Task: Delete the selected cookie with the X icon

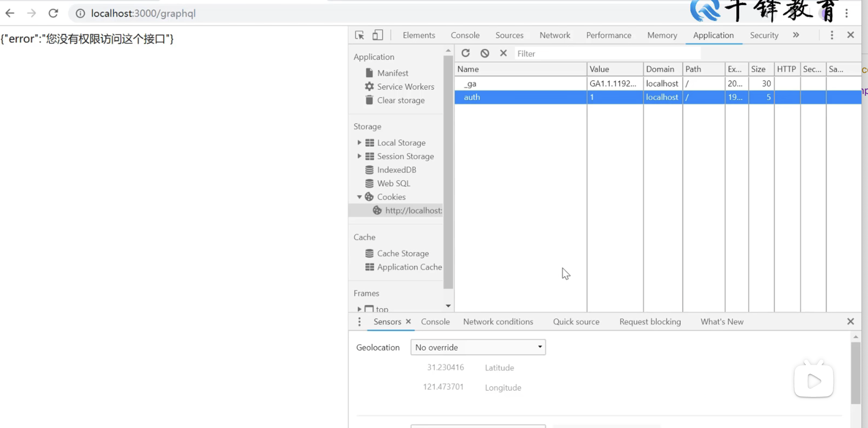Action: coord(503,54)
